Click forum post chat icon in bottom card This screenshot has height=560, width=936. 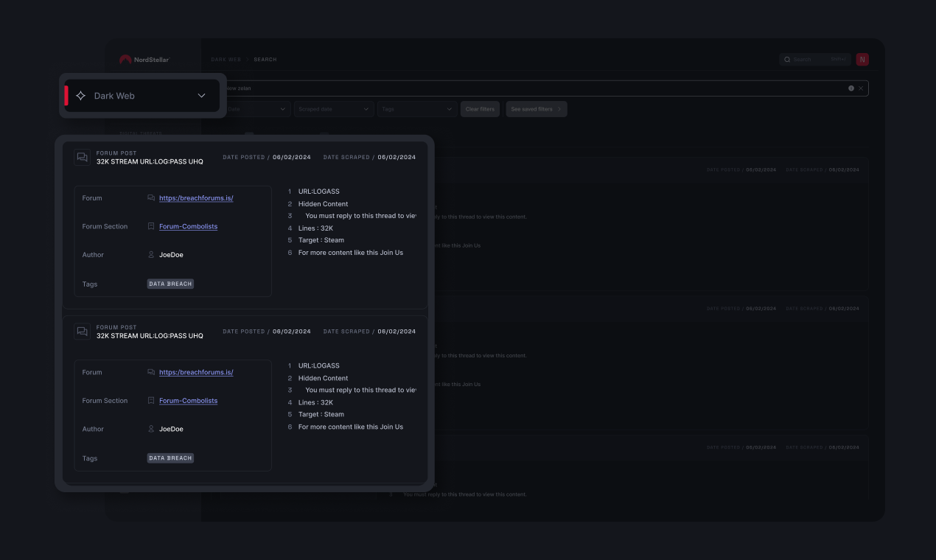click(82, 332)
